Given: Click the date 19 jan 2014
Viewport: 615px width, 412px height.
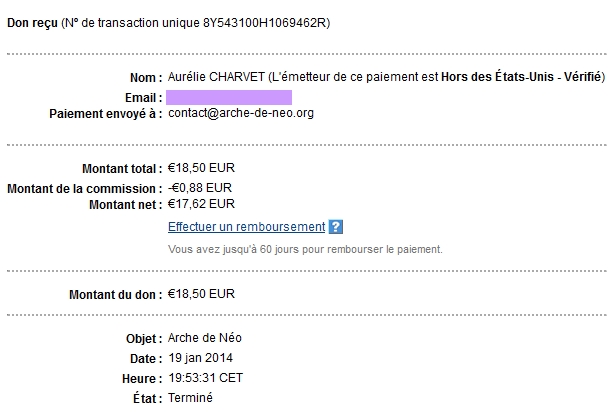Looking at the screenshot, I should pos(200,358).
